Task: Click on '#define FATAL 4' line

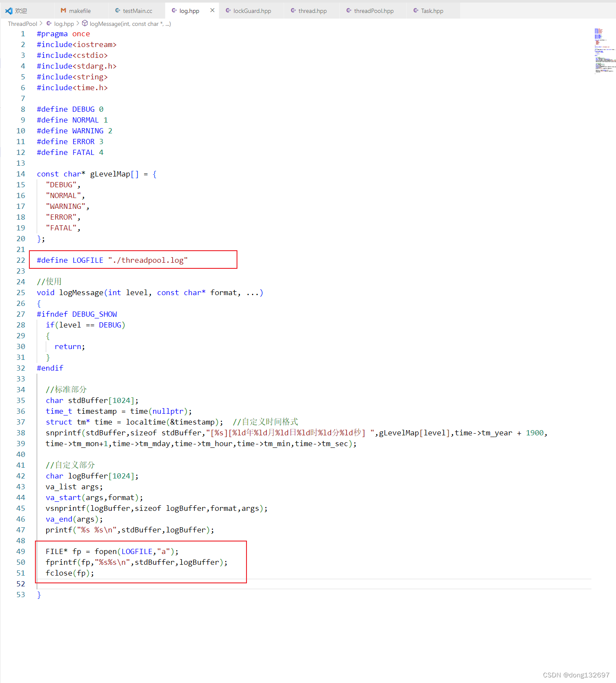Action: pyautogui.click(x=70, y=152)
